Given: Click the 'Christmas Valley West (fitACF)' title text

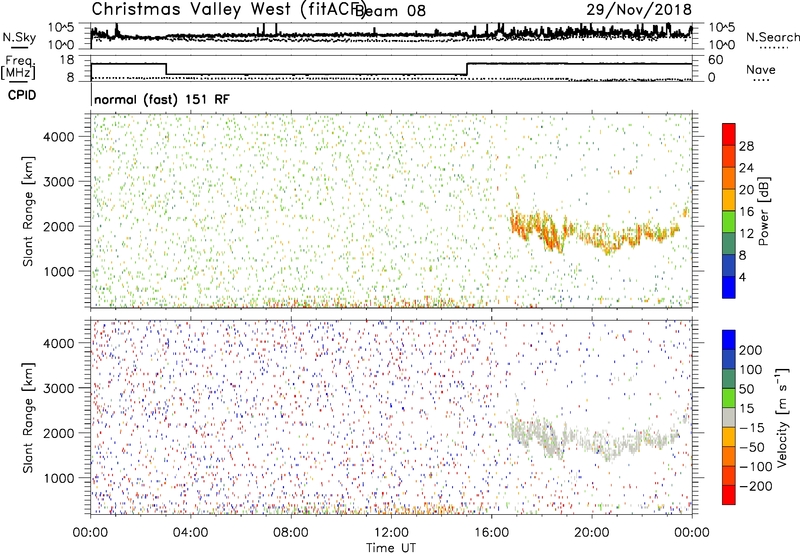Looking at the screenshot, I should pyautogui.click(x=229, y=9).
